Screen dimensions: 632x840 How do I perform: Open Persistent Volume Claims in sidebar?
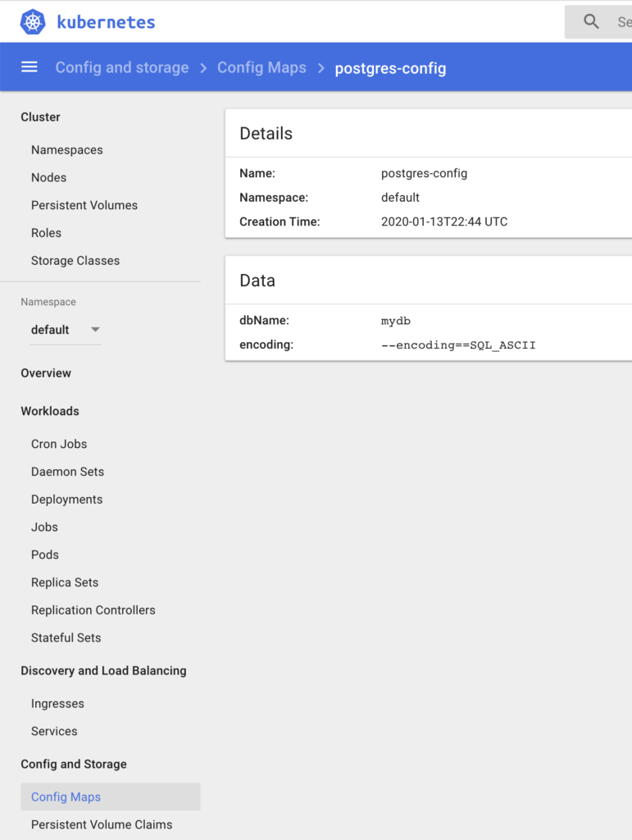[x=102, y=824]
